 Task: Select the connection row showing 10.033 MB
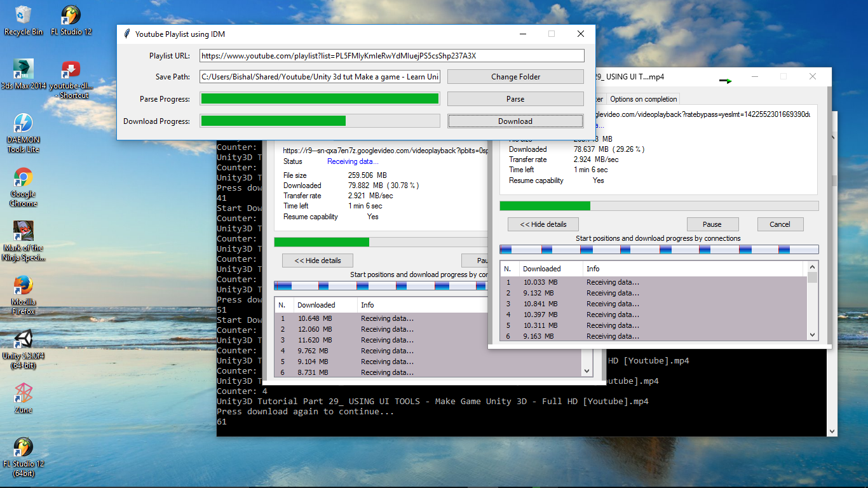tap(653, 282)
